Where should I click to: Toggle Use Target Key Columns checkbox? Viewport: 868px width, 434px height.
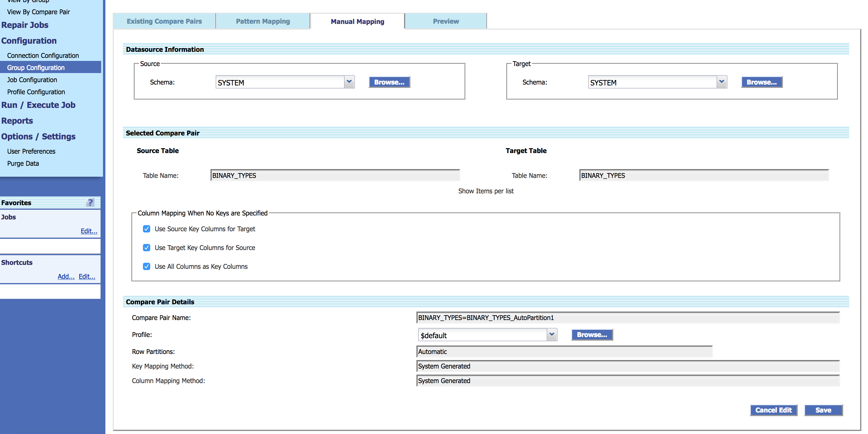point(146,248)
